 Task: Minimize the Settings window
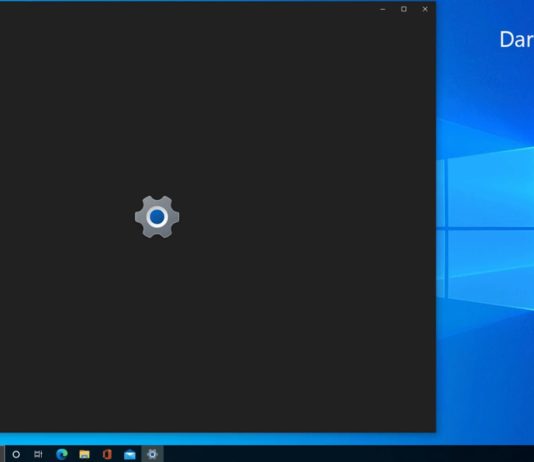(382, 9)
